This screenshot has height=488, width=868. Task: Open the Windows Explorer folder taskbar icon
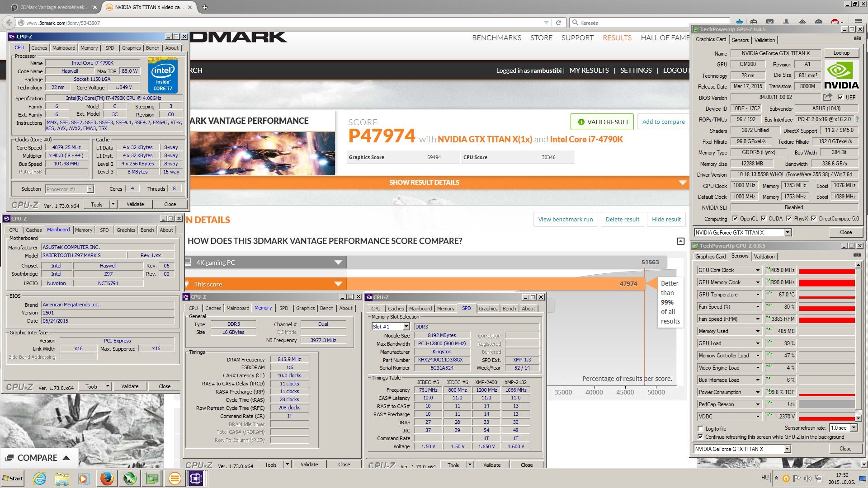pos(62,478)
